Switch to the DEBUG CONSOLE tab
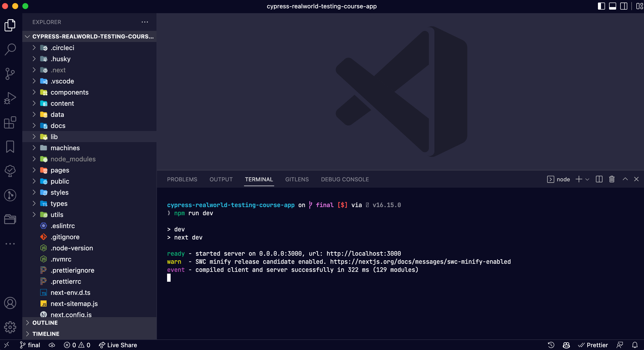Screen dimensions: 644x350 [345, 179]
